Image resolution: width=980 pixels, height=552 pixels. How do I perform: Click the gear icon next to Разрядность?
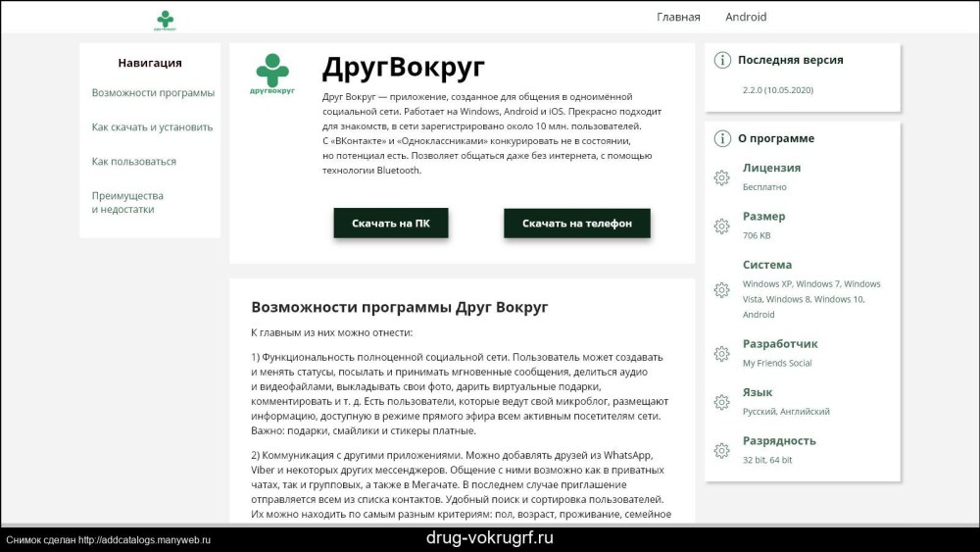pos(722,451)
